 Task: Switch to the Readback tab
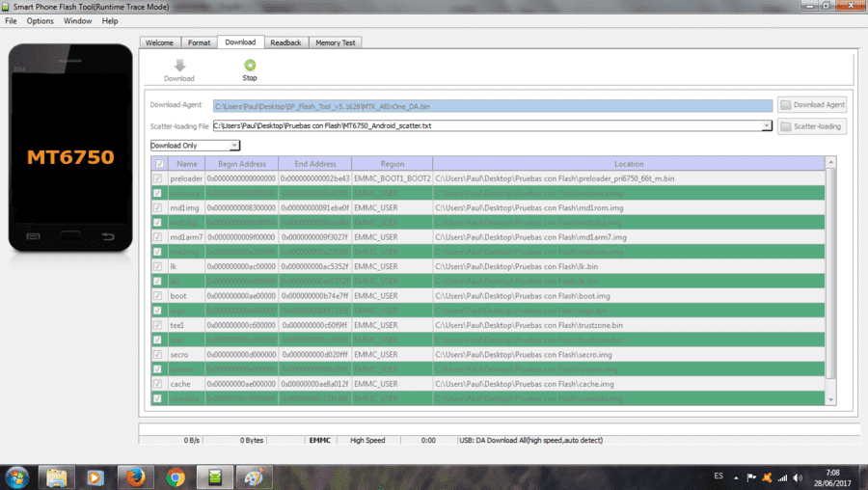coord(285,42)
